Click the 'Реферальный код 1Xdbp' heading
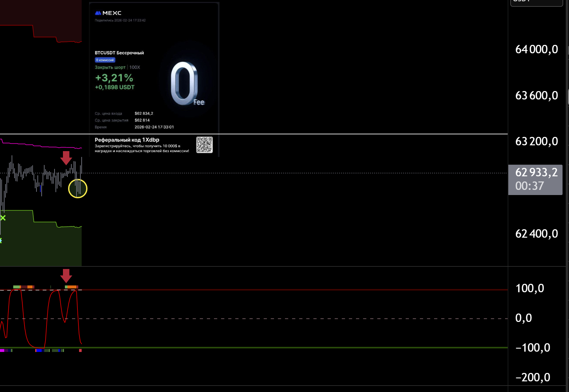The image size is (569, 392). click(127, 140)
